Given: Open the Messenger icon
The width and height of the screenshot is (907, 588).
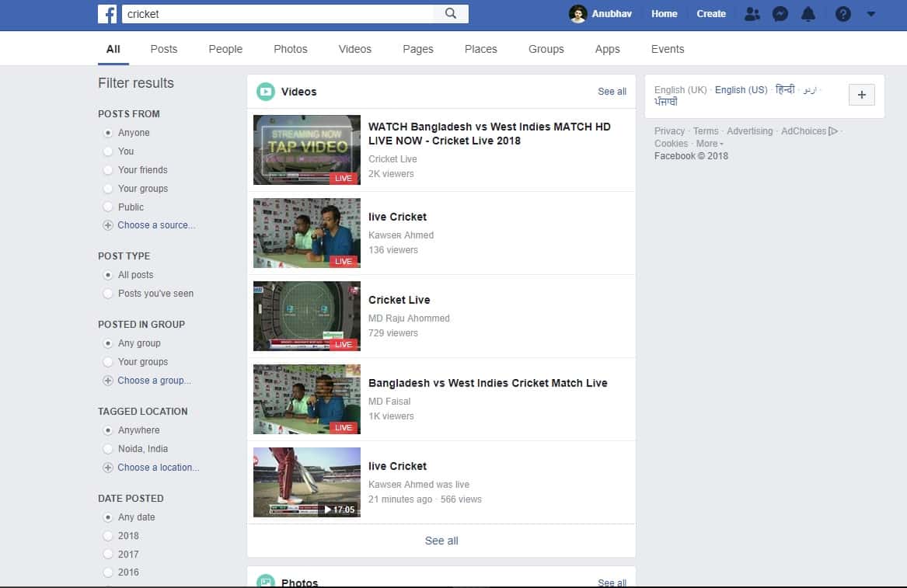Looking at the screenshot, I should click(780, 14).
